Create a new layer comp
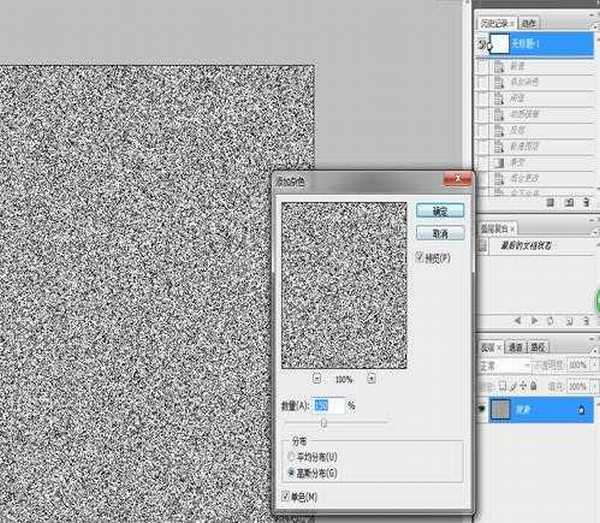The width and height of the screenshot is (600, 523). click(569, 321)
